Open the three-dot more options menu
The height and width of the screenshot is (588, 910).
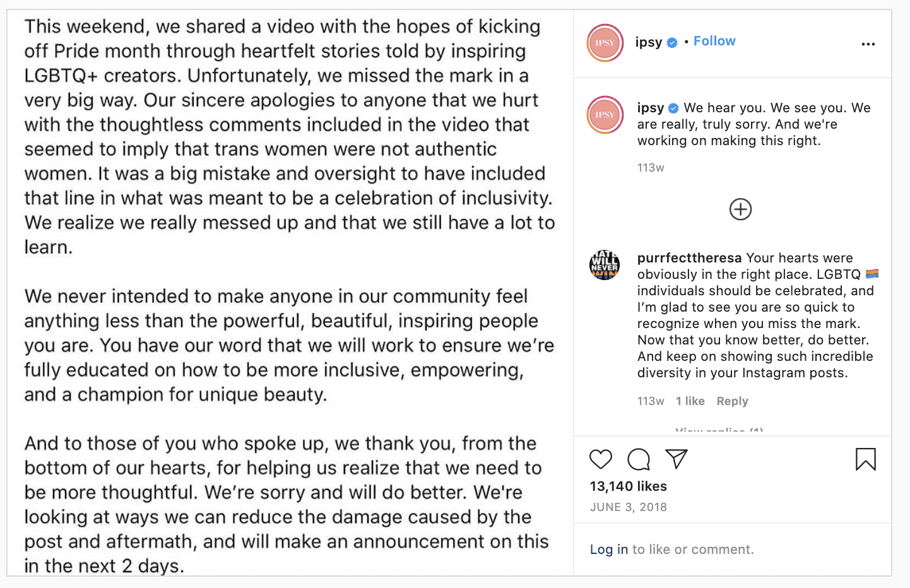(868, 44)
